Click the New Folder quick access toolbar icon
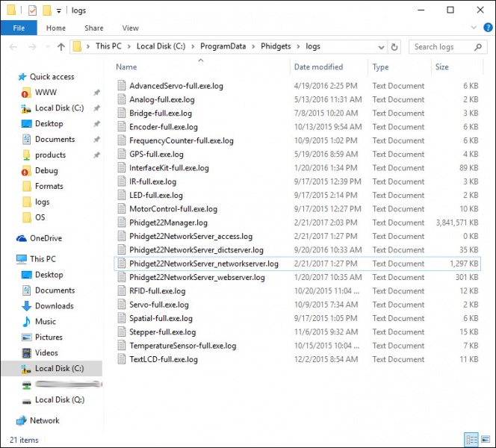 [x=47, y=10]
